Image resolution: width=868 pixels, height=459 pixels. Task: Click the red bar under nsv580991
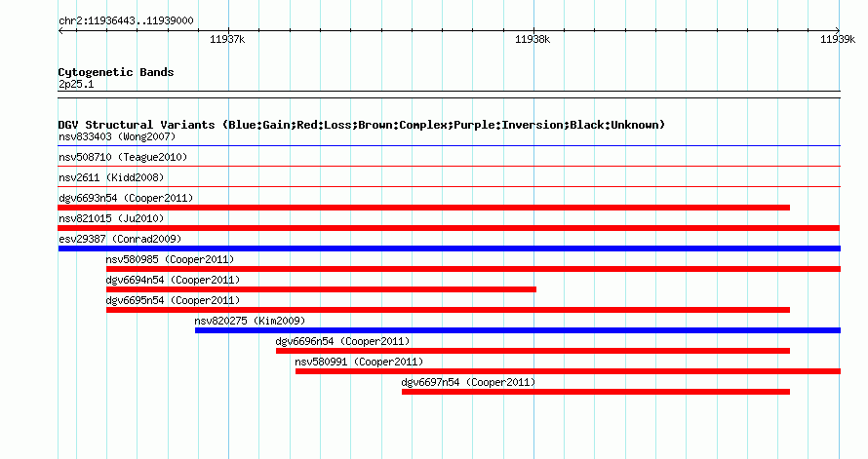568,371
